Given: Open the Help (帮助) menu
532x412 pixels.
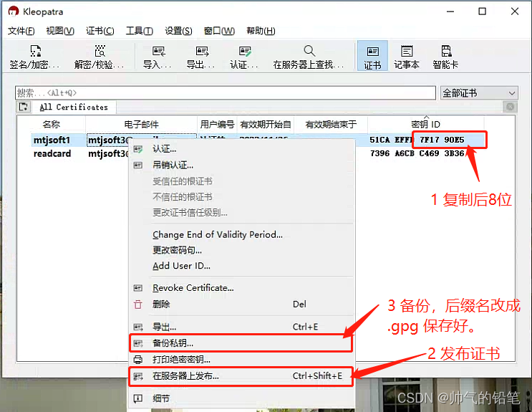Looking at the screenshot, I should click(261, 31).
